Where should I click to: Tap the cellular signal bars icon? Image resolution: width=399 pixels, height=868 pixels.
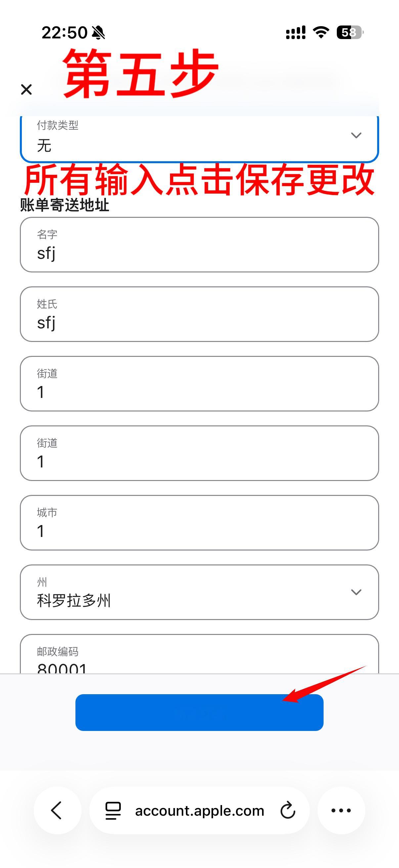[x=296, y=33]
